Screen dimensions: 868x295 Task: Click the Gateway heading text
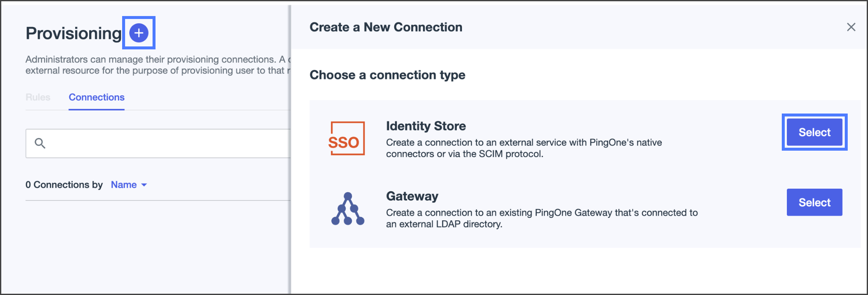tap(412, 196)
